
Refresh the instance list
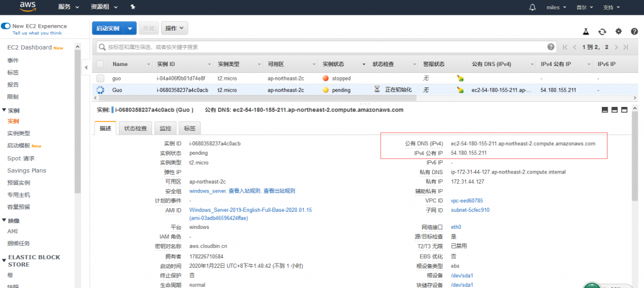602,31
